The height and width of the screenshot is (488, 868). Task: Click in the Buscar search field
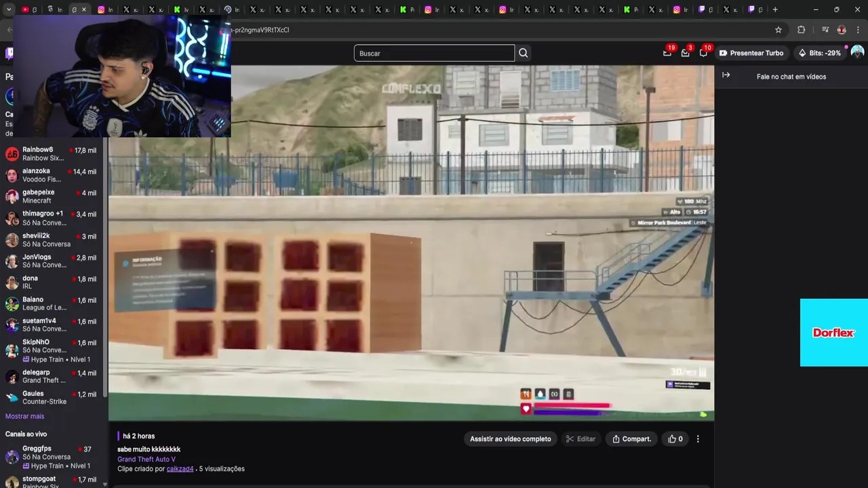(434, 53)
